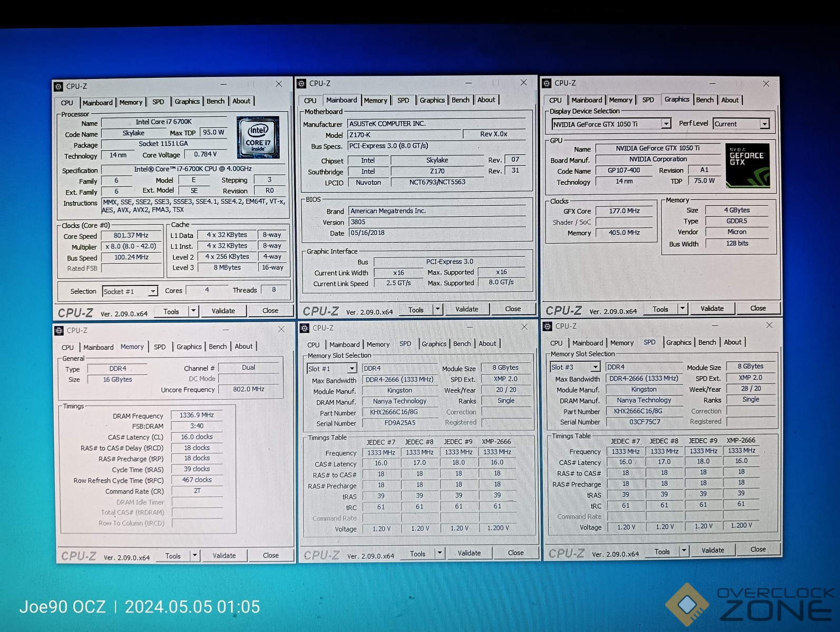Click DRAM Frequency value 1336.9 MHz

coord(197,415)
